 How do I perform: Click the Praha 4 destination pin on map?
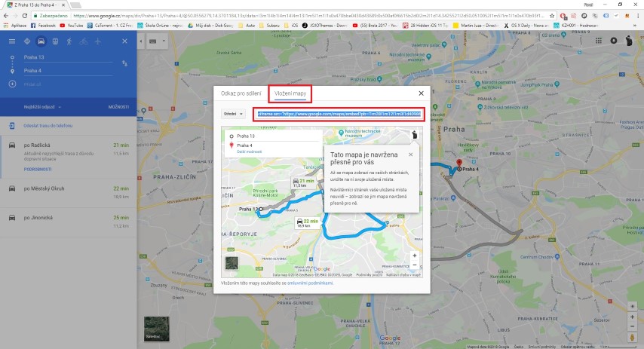(459, 164)
